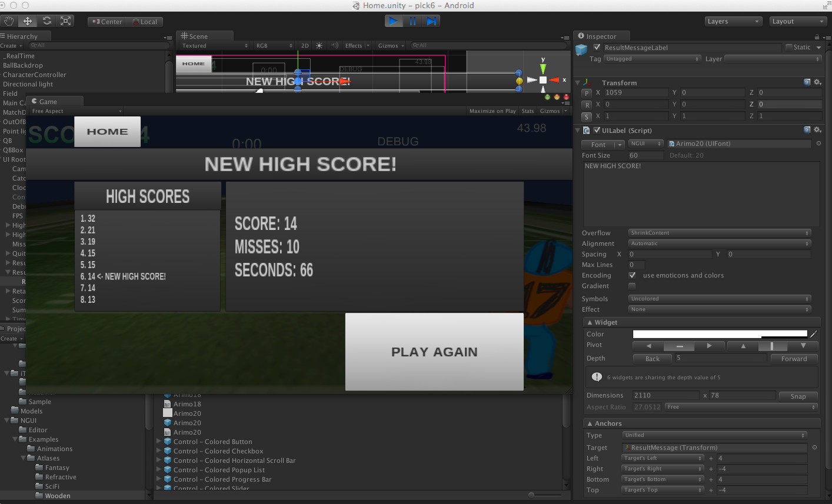Toggle ResultMessageLabel active checkbox

(x=597, y=47)
